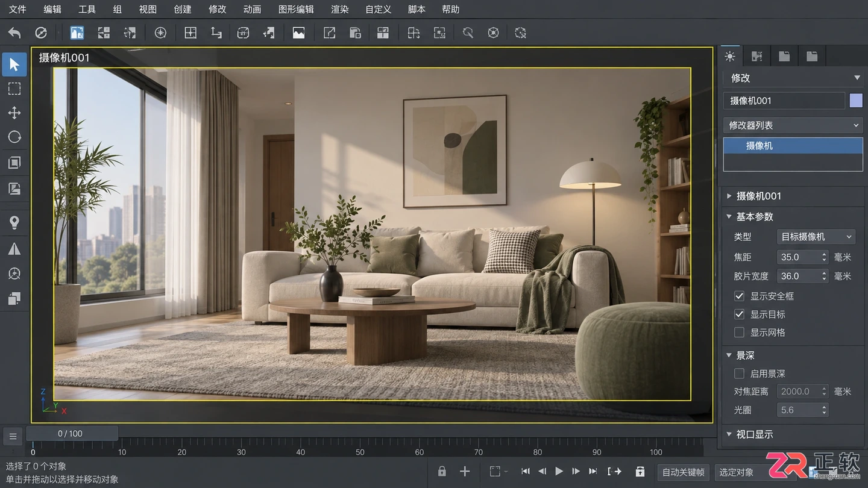Open the 图形编辑 menu
The image size is (868, 488).
[x=296, y=9]
